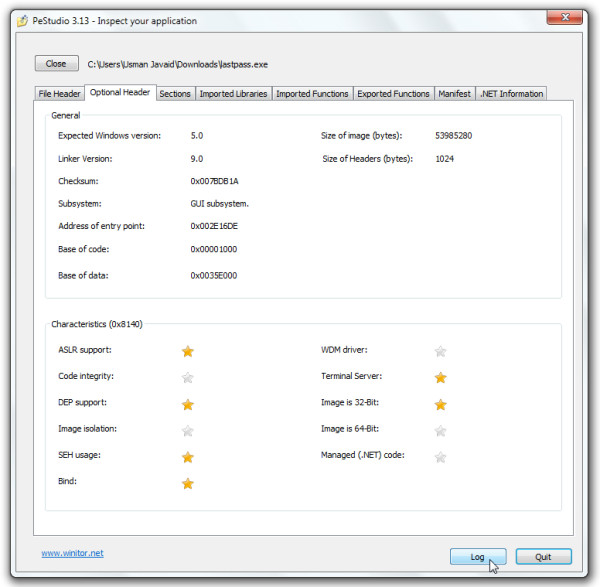Switch to the Imported Functions tab
This screenshot has width=600, height=587.
click(x=312, y=94)
